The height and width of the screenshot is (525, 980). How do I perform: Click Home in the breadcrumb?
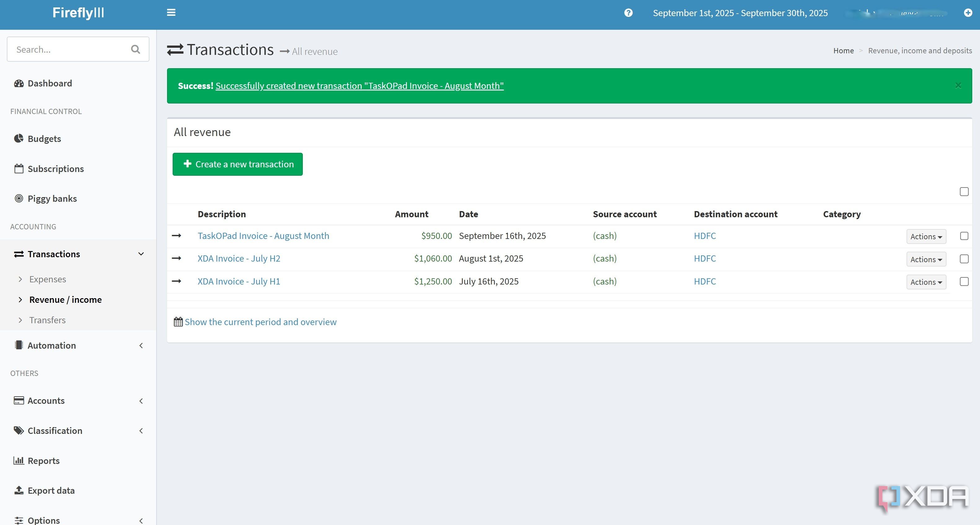coord(843,51)
